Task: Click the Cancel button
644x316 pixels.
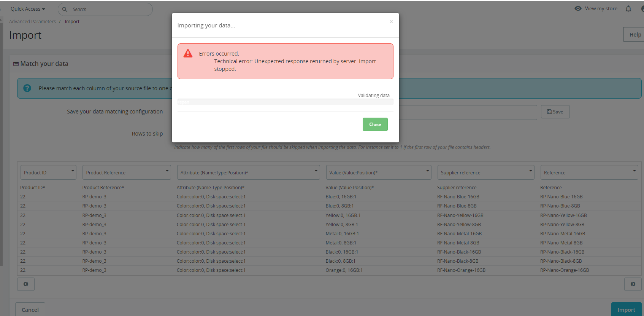Action: pyautogui.click(x=30, y=310)
